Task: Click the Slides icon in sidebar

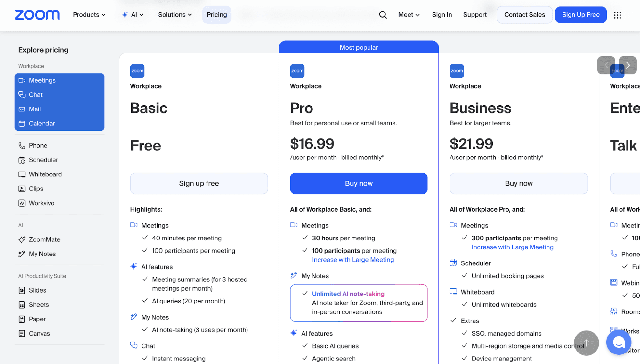Action: [22, 290]
